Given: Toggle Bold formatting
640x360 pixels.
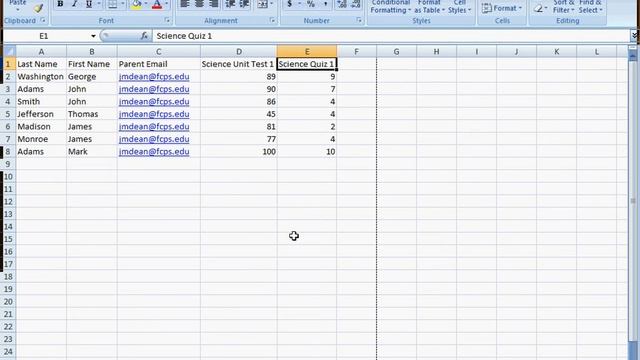Looking at the screenshot, I should (x=60, y=4).
